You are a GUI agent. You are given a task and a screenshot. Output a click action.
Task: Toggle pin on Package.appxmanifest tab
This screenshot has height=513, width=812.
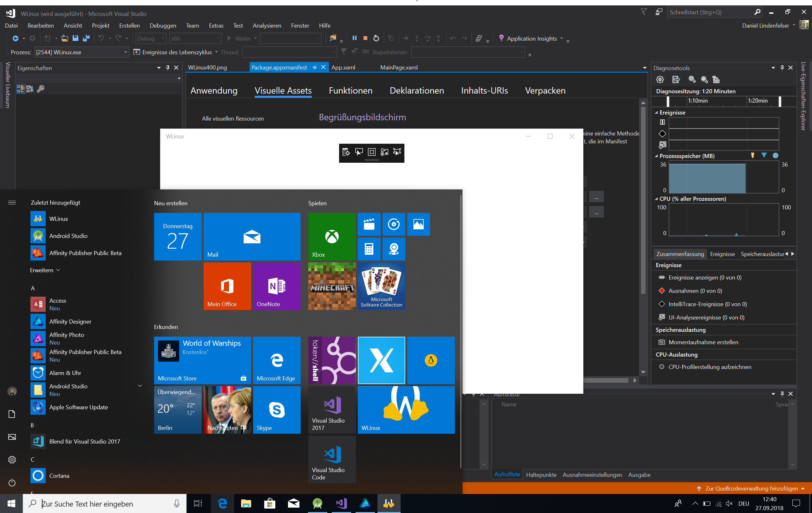coord(314,68)
